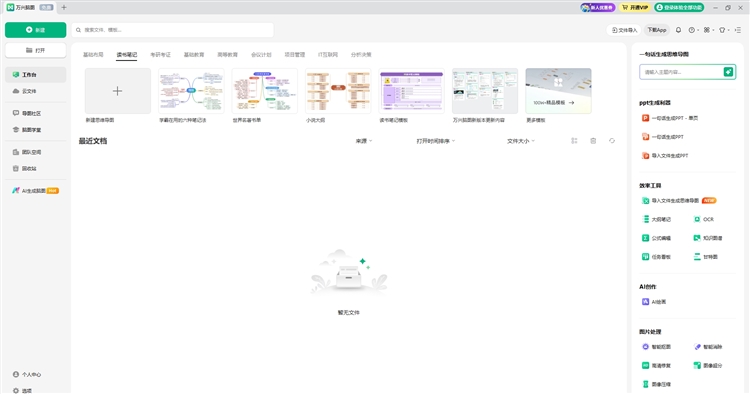Image resolution: width=750 pixels, height=394 pixels.
Task: Toggle the right panel collapse icon
Action: (738, 30)
